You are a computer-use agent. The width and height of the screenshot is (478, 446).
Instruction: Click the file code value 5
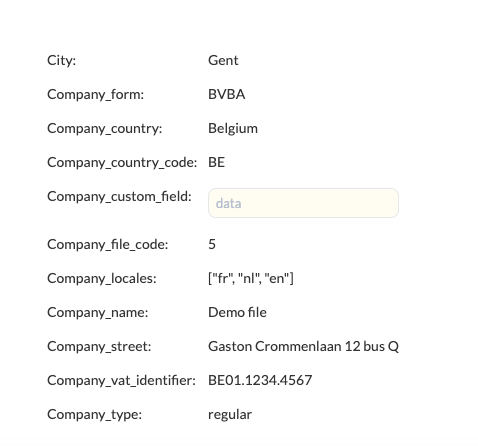coord(212,244)
